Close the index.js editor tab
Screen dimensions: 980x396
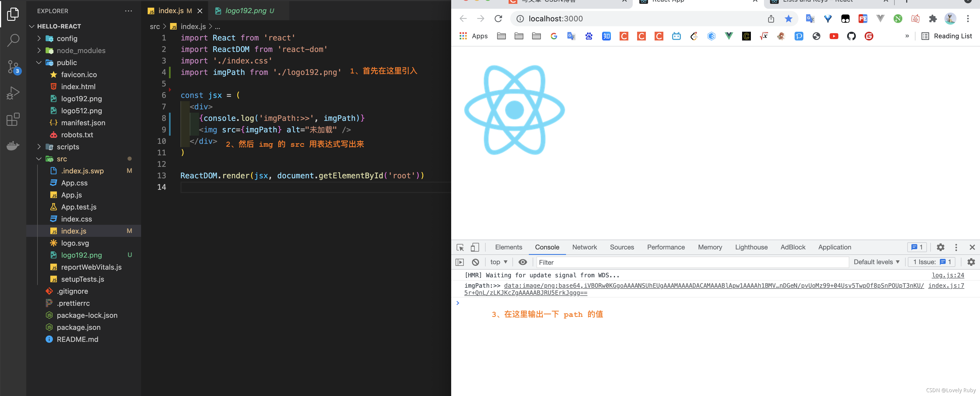200,11
